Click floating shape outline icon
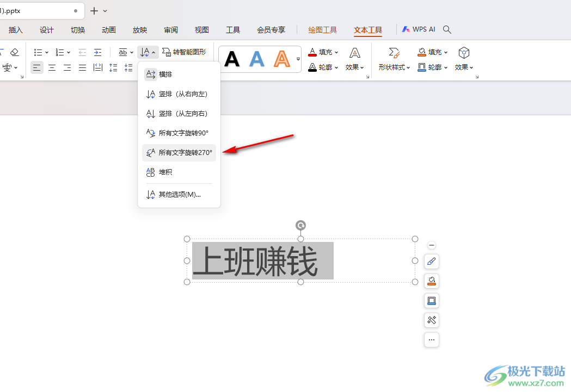This screenshot has height=392, width=571. coord(432,301)
